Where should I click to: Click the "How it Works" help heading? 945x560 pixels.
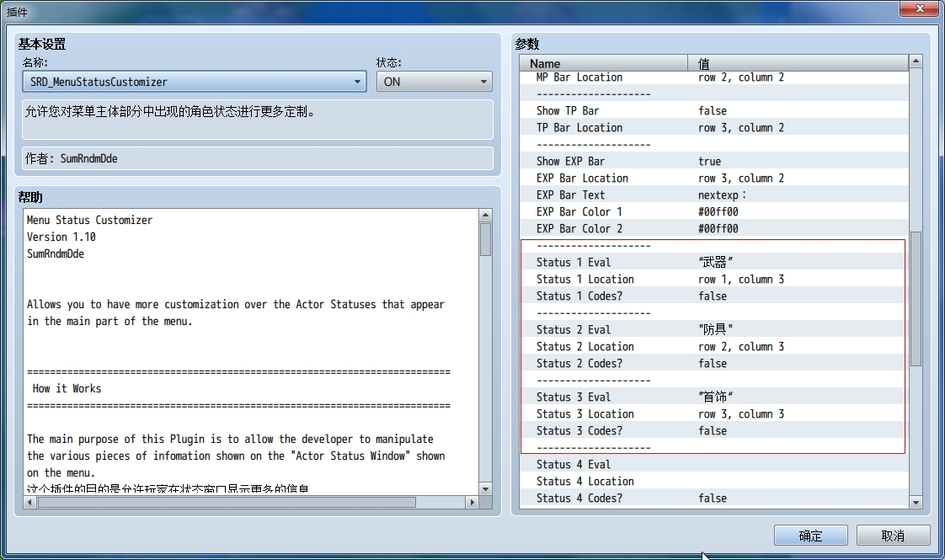[x=67, y=389]
